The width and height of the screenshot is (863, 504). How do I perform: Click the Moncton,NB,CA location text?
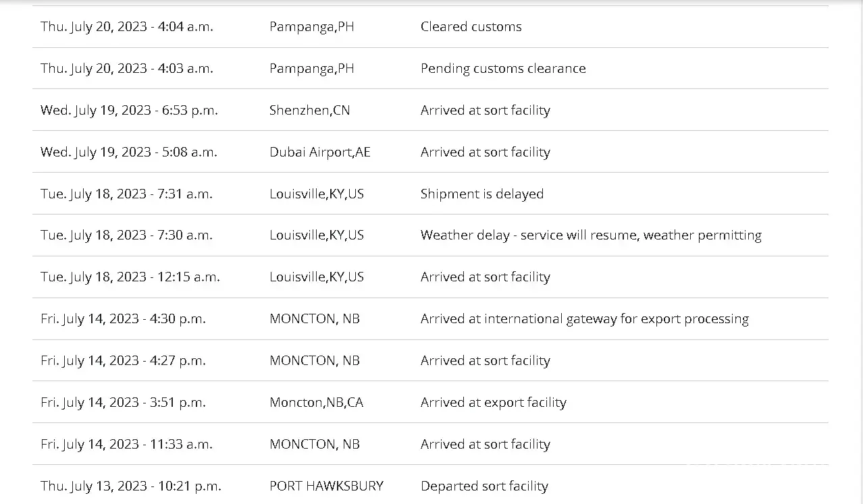click(316, 403)
